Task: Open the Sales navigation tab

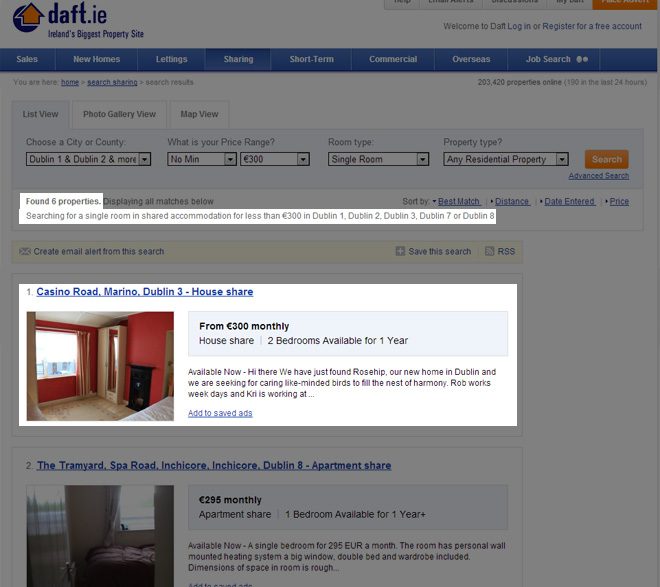Action: 27,59
